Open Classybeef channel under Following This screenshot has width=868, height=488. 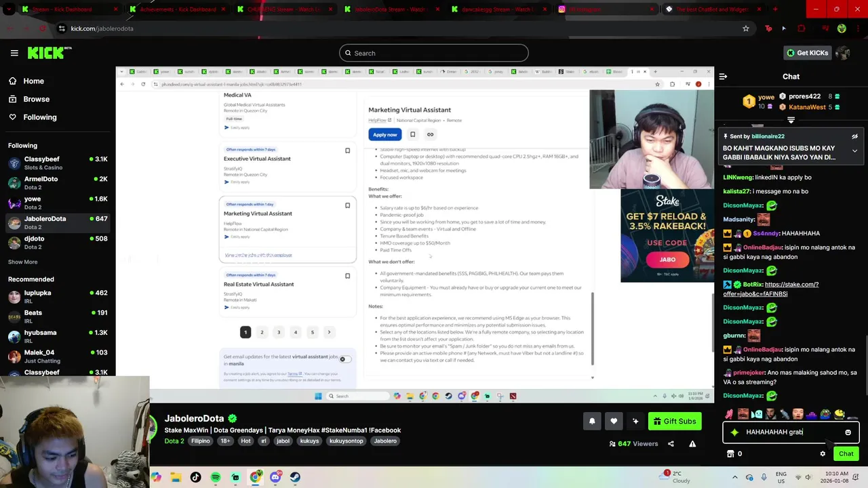[58, 163]
